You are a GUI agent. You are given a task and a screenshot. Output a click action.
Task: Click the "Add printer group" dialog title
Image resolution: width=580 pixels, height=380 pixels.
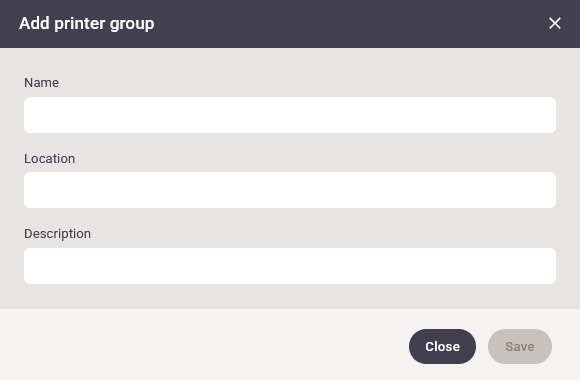pos(87,23)
